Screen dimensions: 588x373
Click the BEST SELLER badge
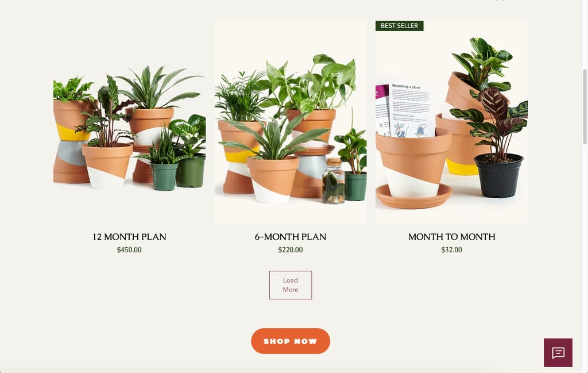[x=400, y=26]
